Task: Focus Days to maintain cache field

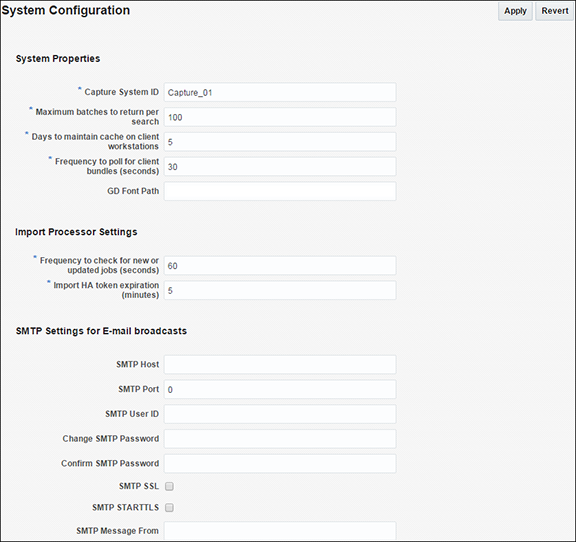Action: tap(280, 142)
